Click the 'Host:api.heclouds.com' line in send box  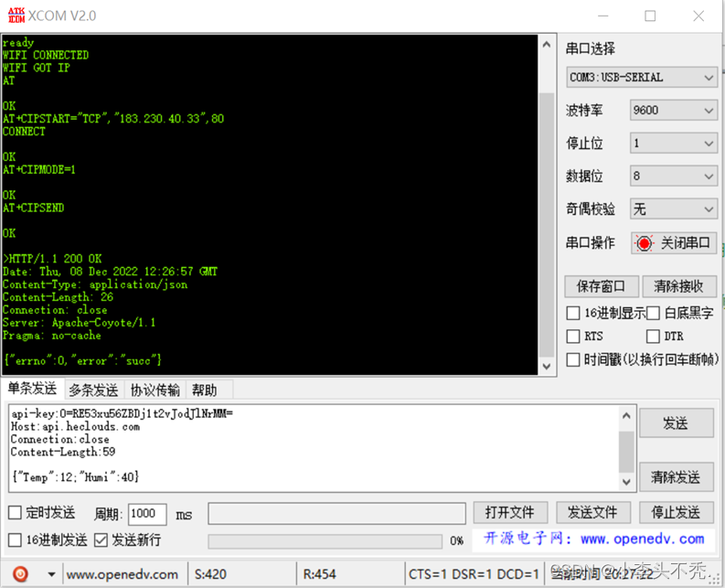(75, 426)
